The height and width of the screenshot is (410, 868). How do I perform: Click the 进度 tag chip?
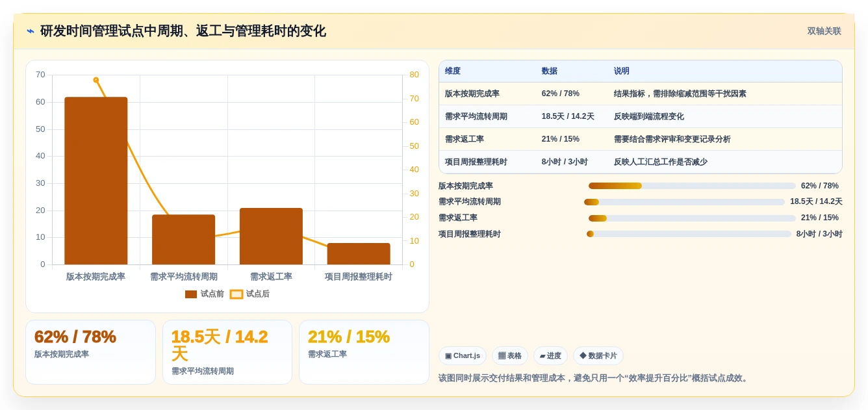click(x=550, y=355)
